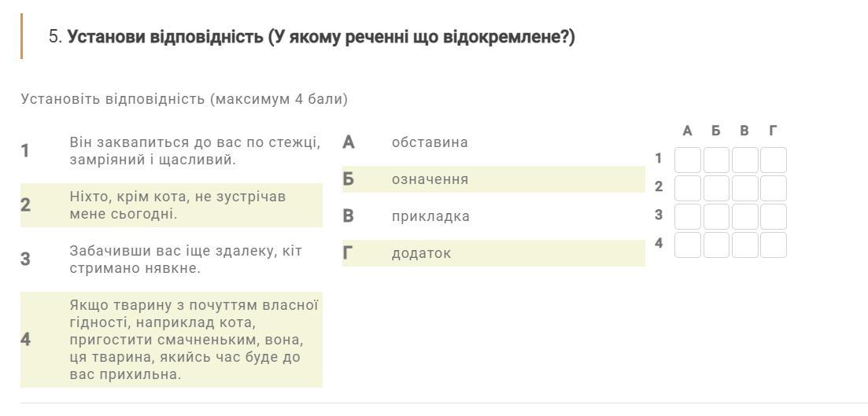Click sentence 'Він заквапиться до вас'
This screenshot has height=416, width=868.
click(x=172, y=151)
